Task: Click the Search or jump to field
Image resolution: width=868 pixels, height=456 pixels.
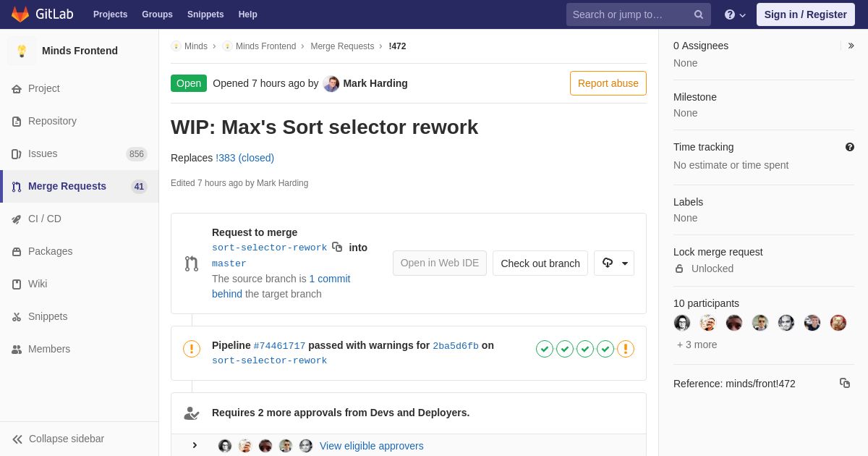Action: point(639,14)
